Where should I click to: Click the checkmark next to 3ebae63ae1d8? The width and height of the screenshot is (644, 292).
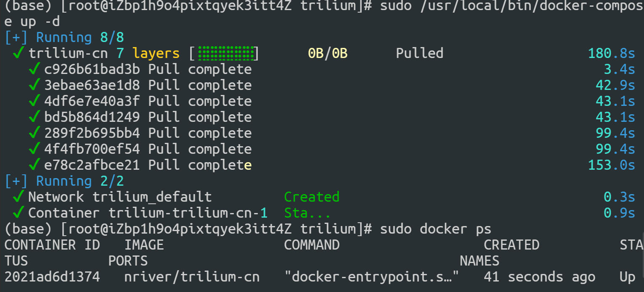[x=34, y=85]
